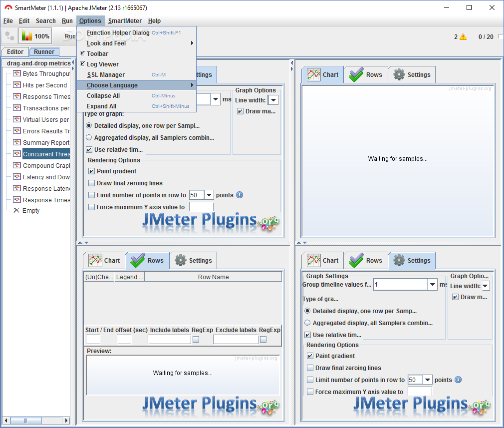Enable Draw final zeroing lines, top-left panel

click(92, 183)
